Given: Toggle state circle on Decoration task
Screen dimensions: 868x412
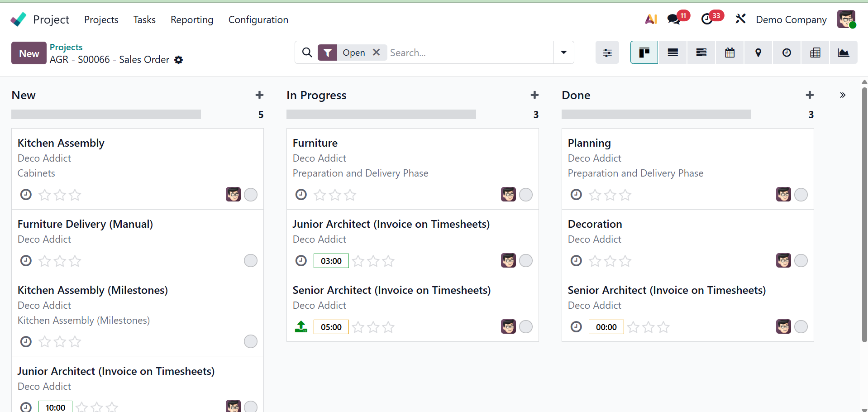Looking at the screenshot, I should click(x=801, y=261).
